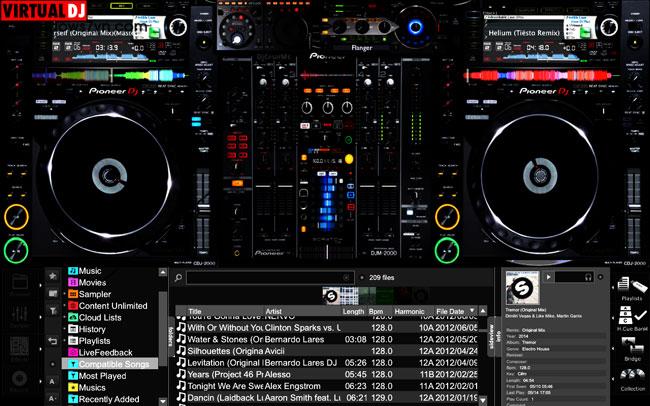Increase font size with the A button

pos(52,382)
